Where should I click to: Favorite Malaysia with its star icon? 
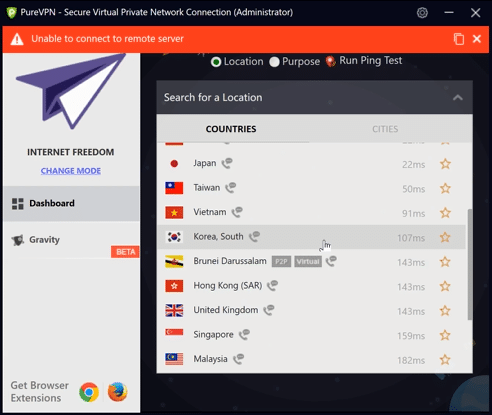pos(445,360)
